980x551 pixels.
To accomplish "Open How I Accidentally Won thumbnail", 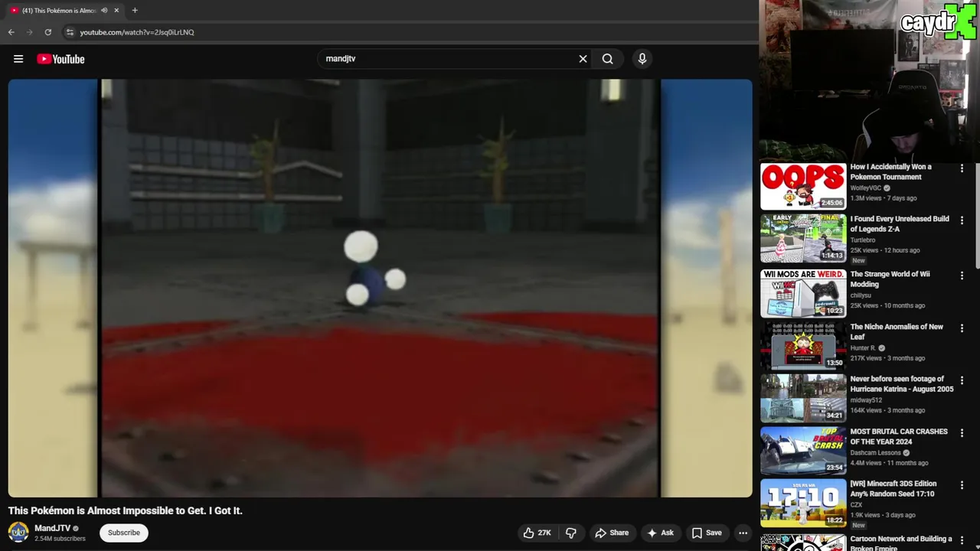I will click(x=803, y=186).
